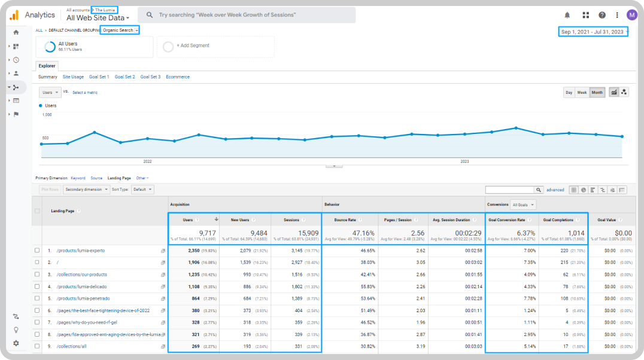Open the notifications bell icon
Viewport: 644px width, 360px height.
[x=567, y=15]
